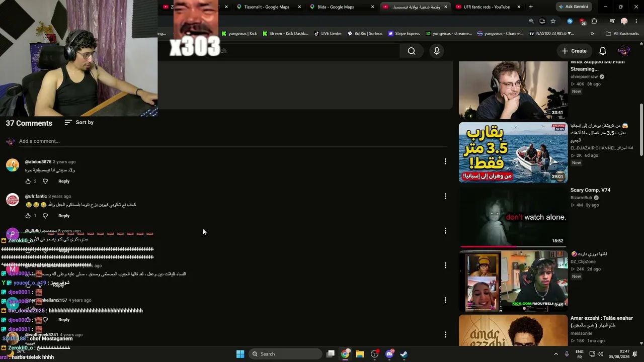Click the taskbar microphone tray icon
644x362 pixels.
pos(567,354)
